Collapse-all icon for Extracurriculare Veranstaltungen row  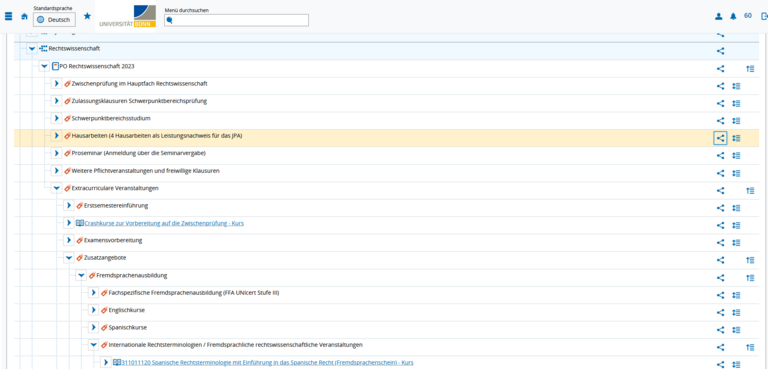tap(750, 191)
